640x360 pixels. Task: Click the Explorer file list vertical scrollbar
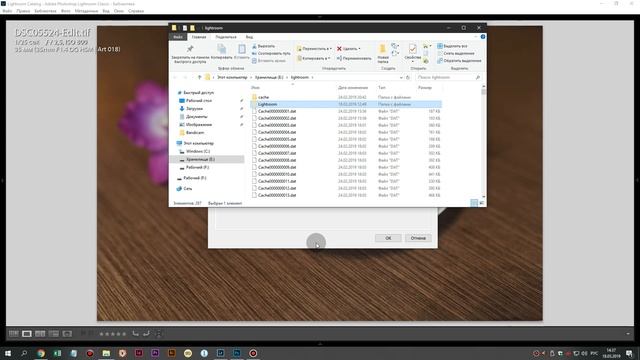(484, 141)
